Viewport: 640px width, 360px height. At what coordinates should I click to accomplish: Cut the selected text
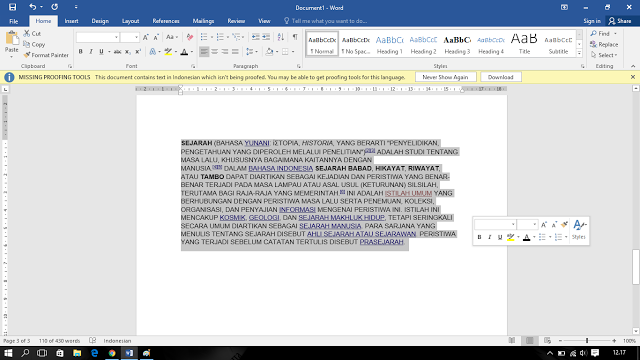coord(32,33)
